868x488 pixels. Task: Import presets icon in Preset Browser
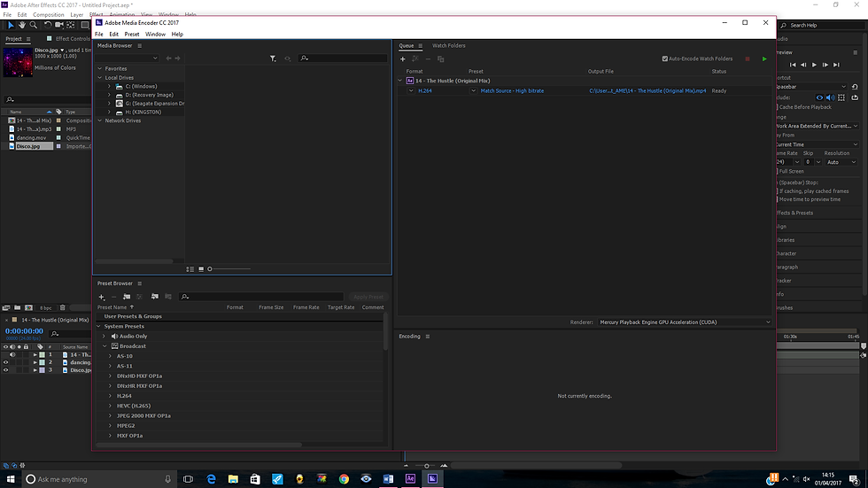[154, 297]
